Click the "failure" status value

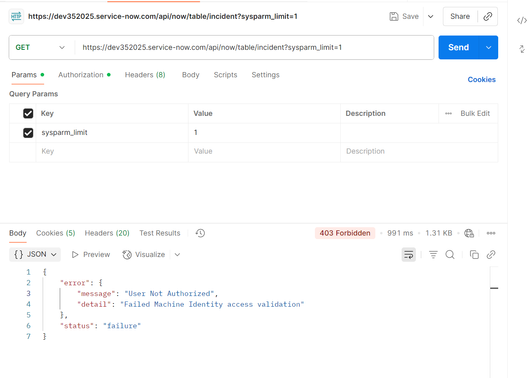122,326
